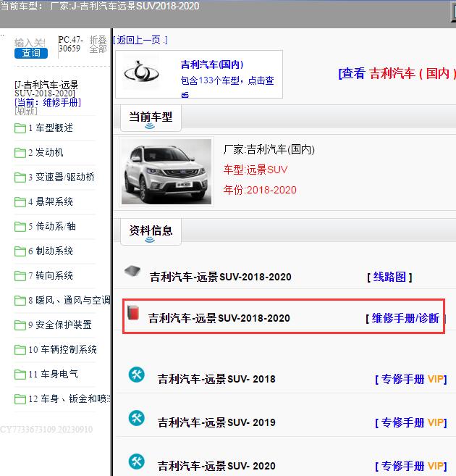This screenshot has height=476, width=456.
Task: Click the 吉利汽车-远景SUV- 2020 title
Action: click(x=216, y=466)
